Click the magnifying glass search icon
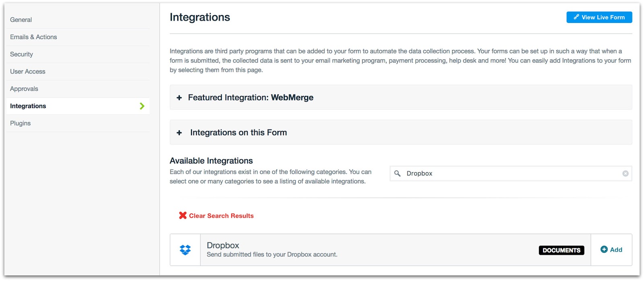The height and width of the screenshot is (281, 644). [397, 173]
